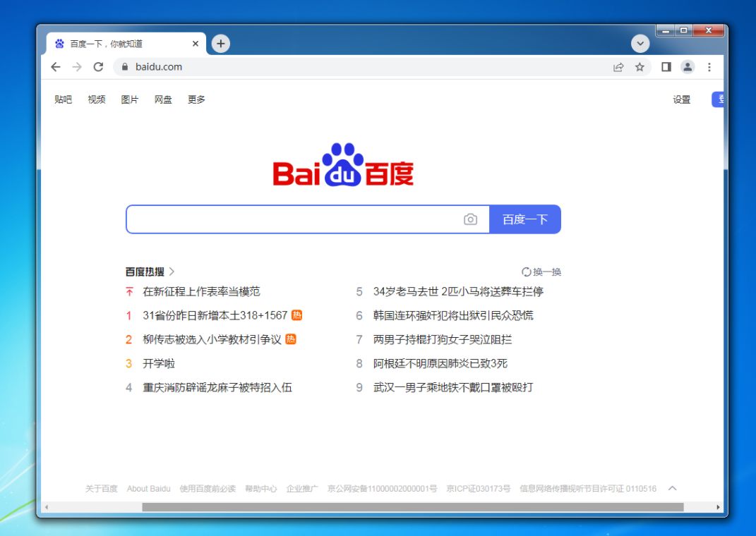Open the 设置 settings menu
Image resolution: width=756 pixels, height=536 pixels.
pyautogui.click(x=682, y=99)
